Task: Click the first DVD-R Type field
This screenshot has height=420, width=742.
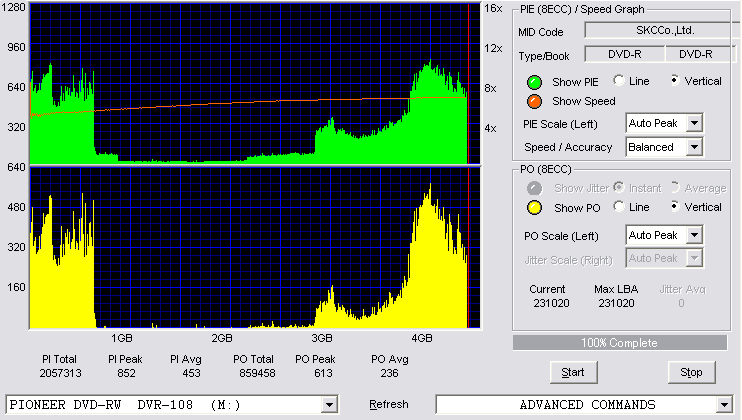Action: pyautogui.click(x=625, y=54)
